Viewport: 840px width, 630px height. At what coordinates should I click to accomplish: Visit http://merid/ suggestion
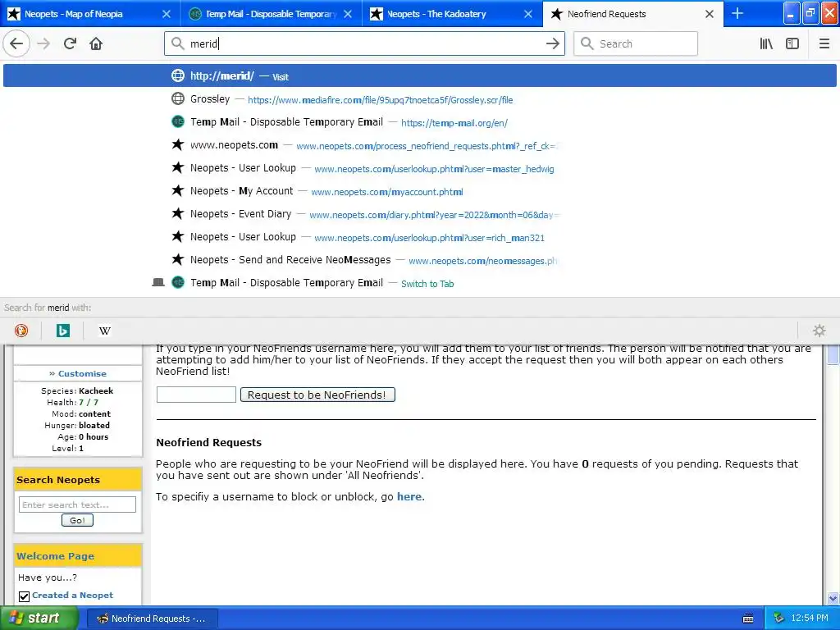(x=419, y=76)
